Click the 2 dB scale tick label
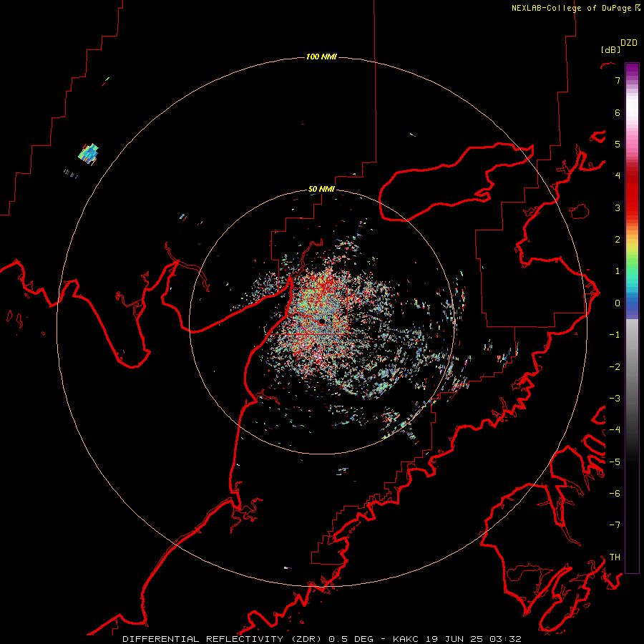This screenshot has width=644, height=644. coord(618,240)
